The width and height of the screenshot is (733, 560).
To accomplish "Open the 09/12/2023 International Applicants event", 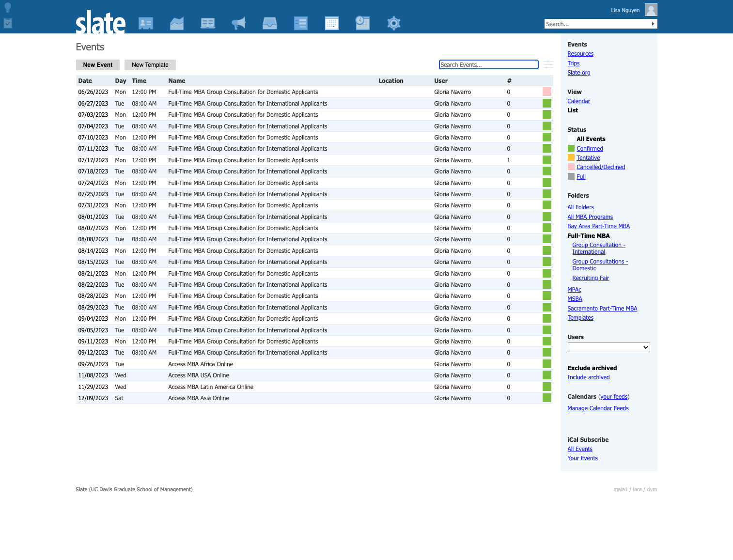I will coord(248,353).
